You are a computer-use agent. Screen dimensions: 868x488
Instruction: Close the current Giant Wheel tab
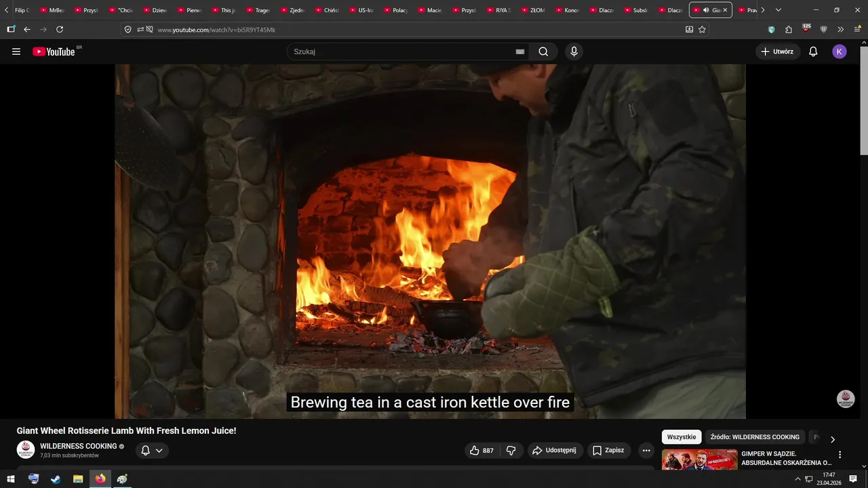[725, 10]
